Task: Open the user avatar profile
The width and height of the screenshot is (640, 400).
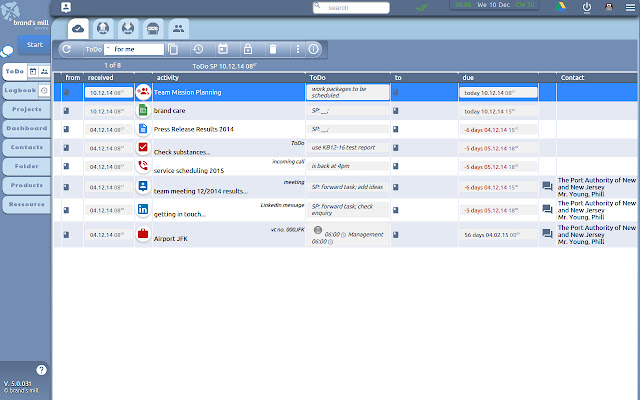Action: [x=609, y=7]
